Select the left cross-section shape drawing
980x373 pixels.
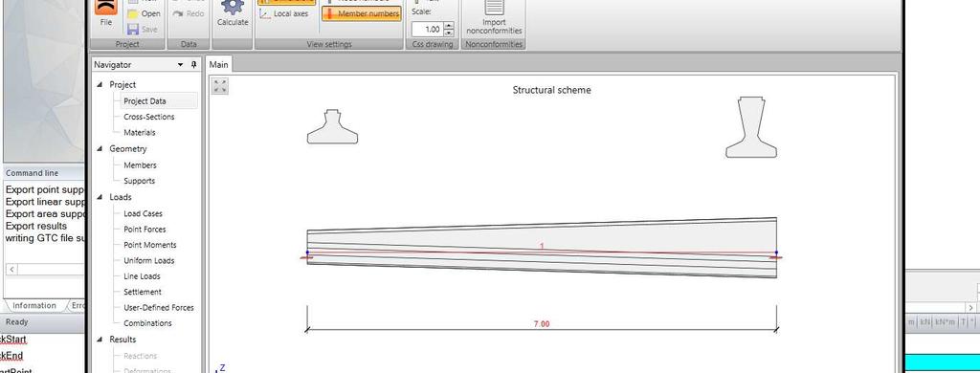point(332,127)
